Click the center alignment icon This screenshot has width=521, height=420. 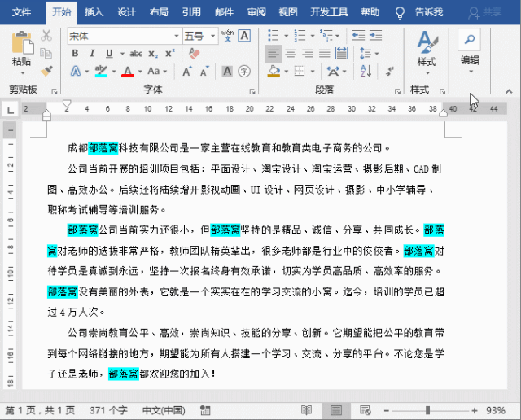(x=291, y=54)
